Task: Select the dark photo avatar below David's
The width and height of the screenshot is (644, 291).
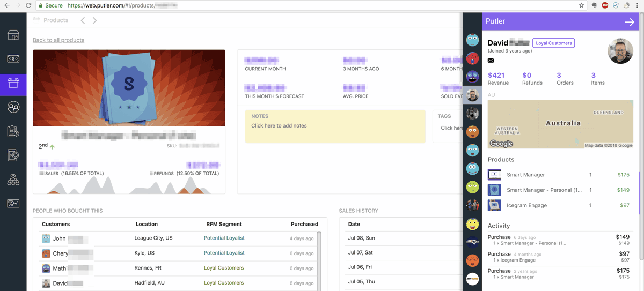Action: point(472,113)
